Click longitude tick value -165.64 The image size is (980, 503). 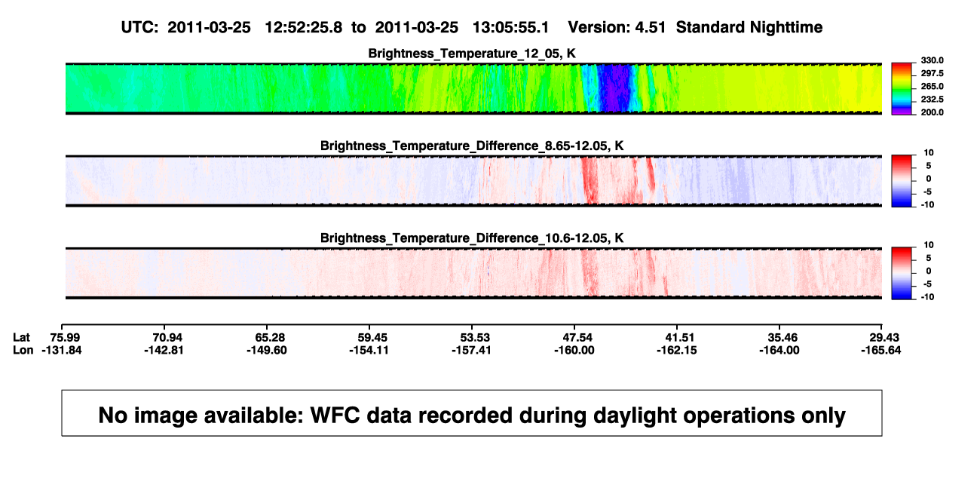click(883, 350)
